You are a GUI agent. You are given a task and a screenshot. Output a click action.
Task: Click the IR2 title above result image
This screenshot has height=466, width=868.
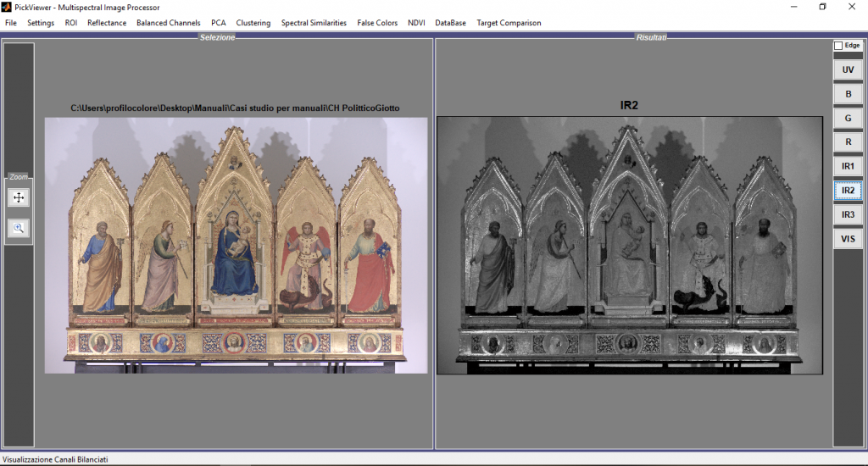(x=629, y=105)
